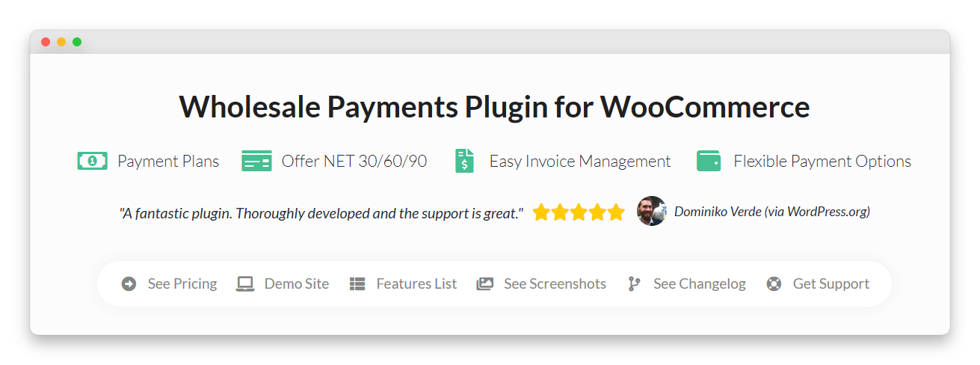Click the lifebuoy icon beside Get Support
Image resolution: width=980 pixels, height=365 pixels.
coord(774,283)
